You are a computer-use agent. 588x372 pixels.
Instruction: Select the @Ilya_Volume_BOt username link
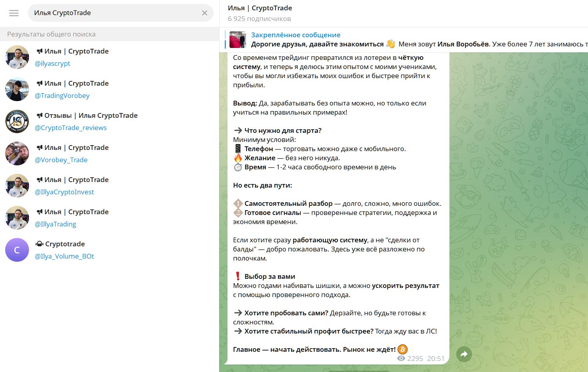(64, 256)
